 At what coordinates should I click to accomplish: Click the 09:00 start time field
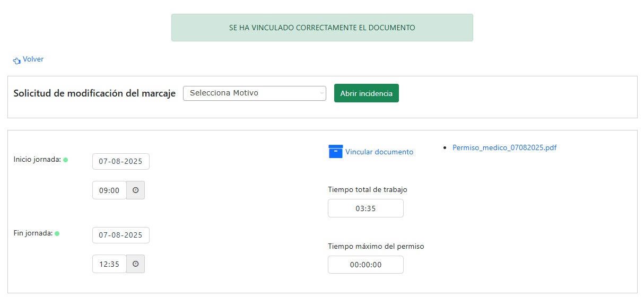click(109, 190)
